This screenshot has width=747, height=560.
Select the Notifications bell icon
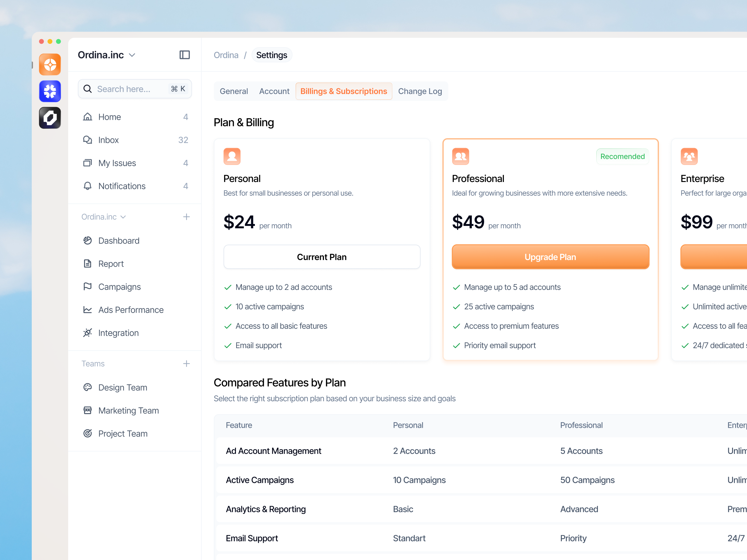pos(87,186)
